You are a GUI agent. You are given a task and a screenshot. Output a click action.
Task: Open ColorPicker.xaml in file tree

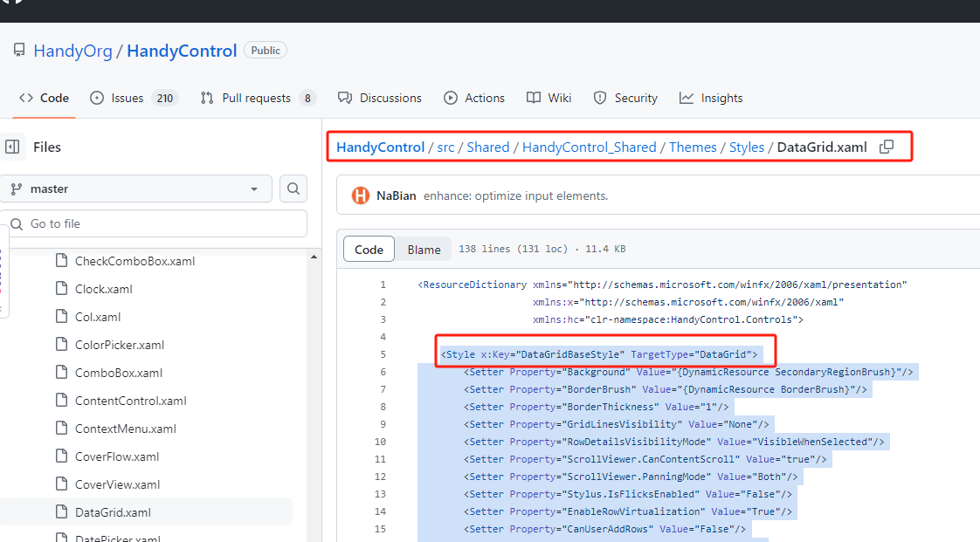pos(120,345)
